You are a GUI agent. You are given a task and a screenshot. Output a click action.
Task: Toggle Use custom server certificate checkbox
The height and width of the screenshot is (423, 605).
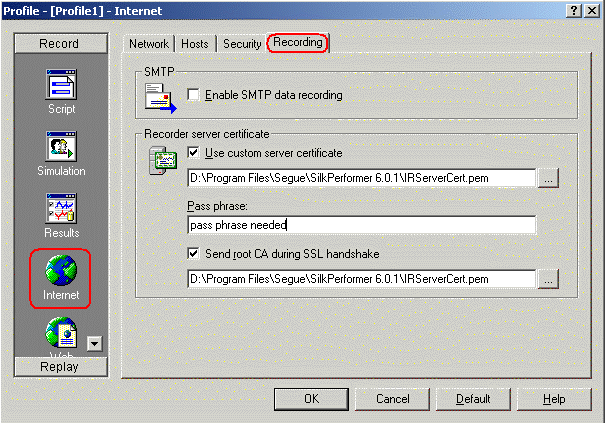193,153
